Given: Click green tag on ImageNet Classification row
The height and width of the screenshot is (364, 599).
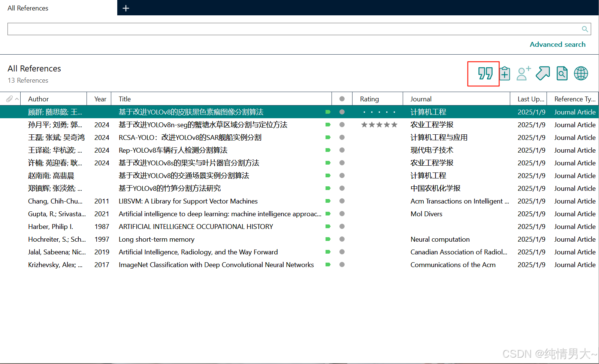Looking at the screenshot, I should [328, 264].
